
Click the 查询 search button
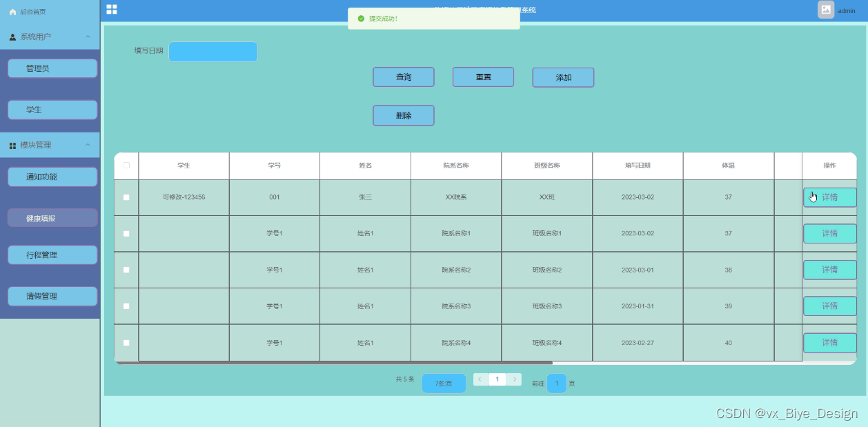pyautogui.click(x=404, y=77)
